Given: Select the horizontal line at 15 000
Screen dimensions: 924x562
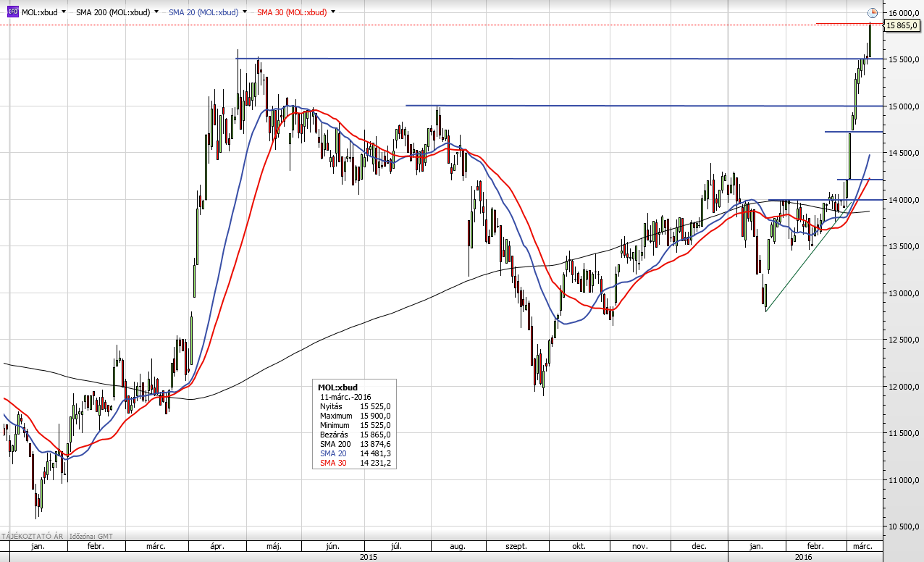Looking at the screenshot, I should pos(644,106).
